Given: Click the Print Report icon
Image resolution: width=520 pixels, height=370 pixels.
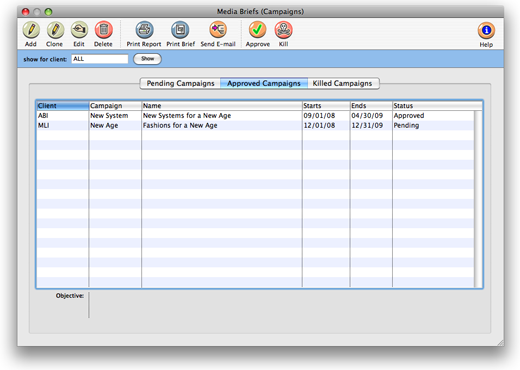Looking at the screenshot, I should (144, 30).
